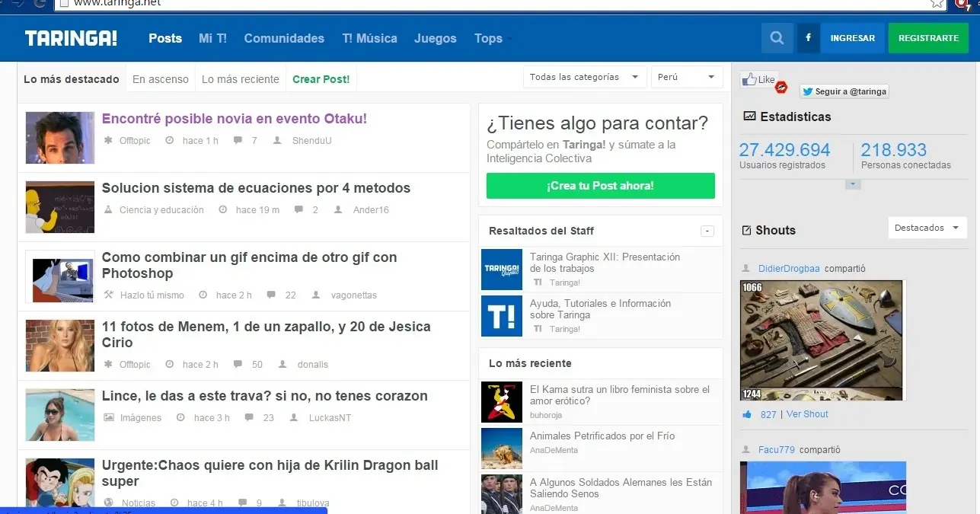
Task: Click the user icon beside ShenduU
Action: 277,141
